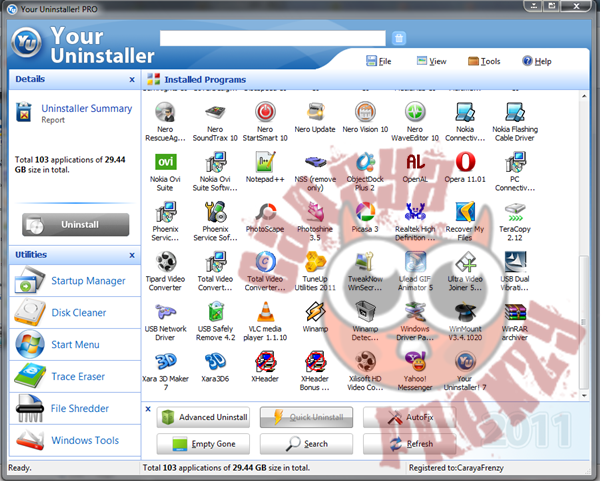
Task: Select Opera 11.01 icon
Action: [x=465, y=162]
